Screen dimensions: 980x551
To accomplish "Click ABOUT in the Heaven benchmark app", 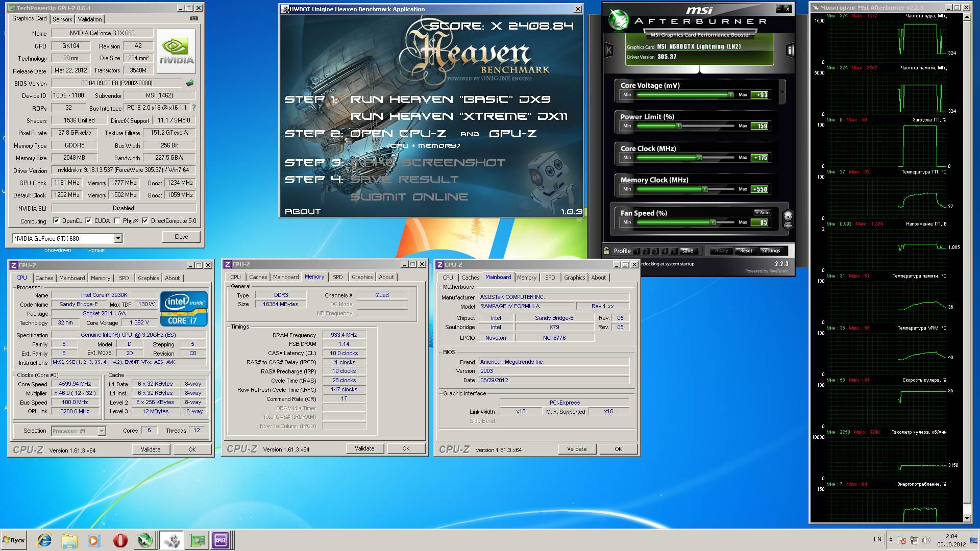I will coord(303,211).
